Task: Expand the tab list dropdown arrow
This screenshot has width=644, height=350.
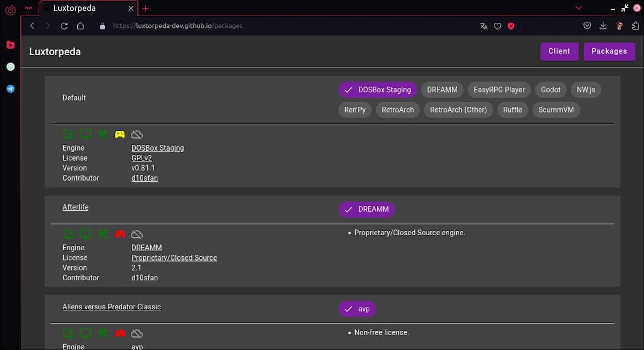Action: coord(579,8)
